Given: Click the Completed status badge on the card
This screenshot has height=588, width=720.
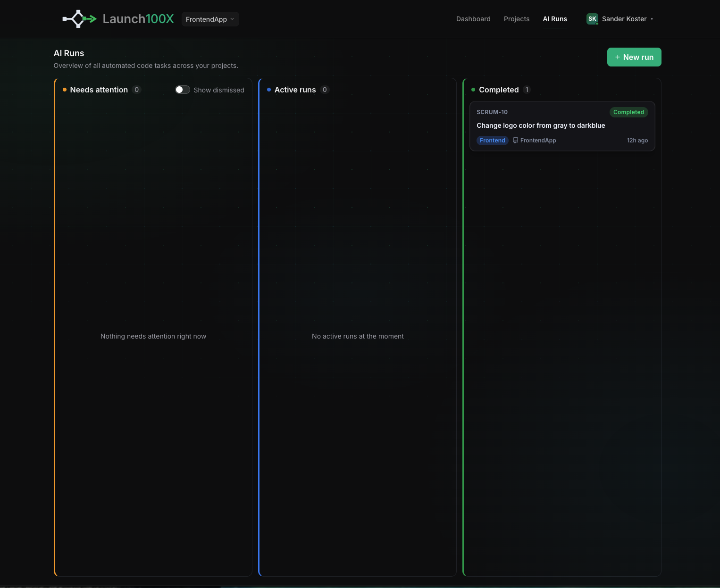Looking at the screenshot, I should pyautogui.click(x=628, y=112).
